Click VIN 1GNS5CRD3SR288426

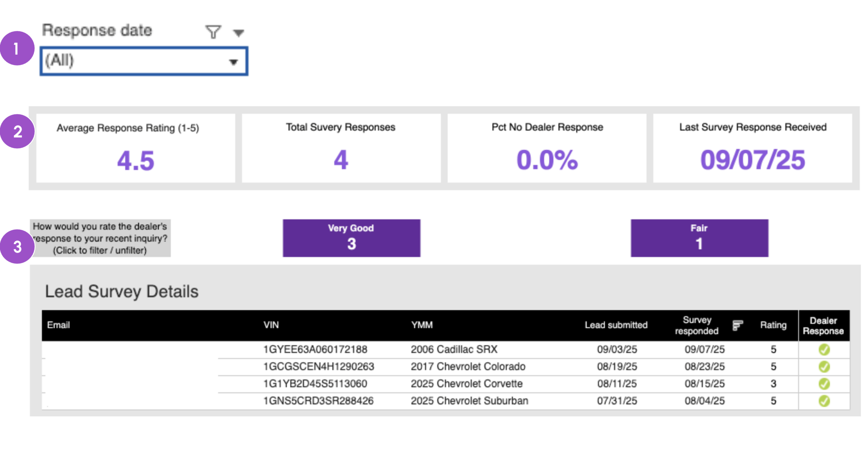click(x=318, y=401)
